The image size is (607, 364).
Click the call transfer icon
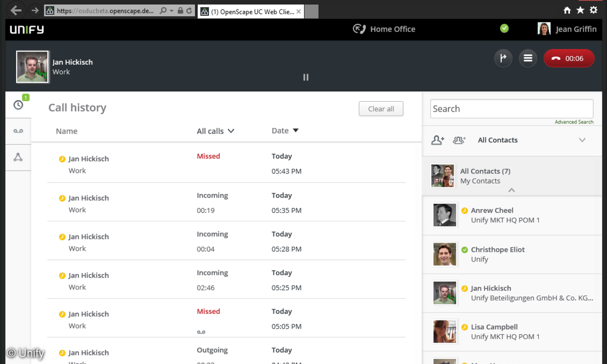tap(503, 58)
